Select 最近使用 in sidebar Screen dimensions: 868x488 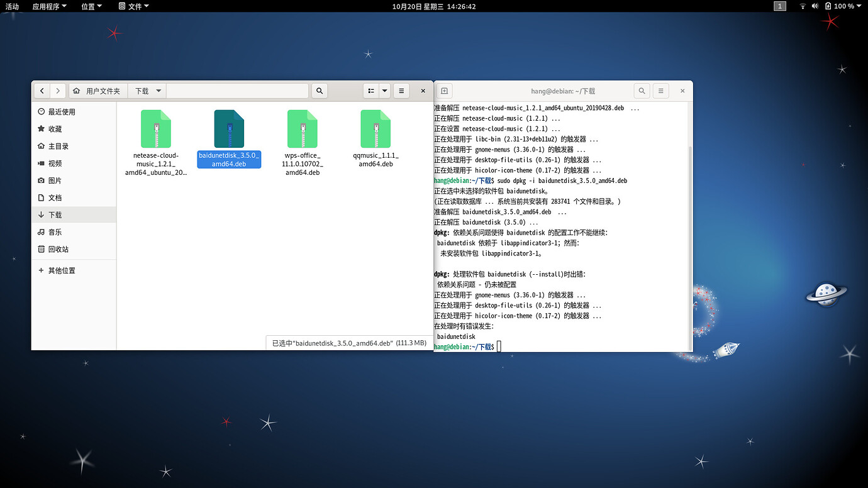(74, 111)
